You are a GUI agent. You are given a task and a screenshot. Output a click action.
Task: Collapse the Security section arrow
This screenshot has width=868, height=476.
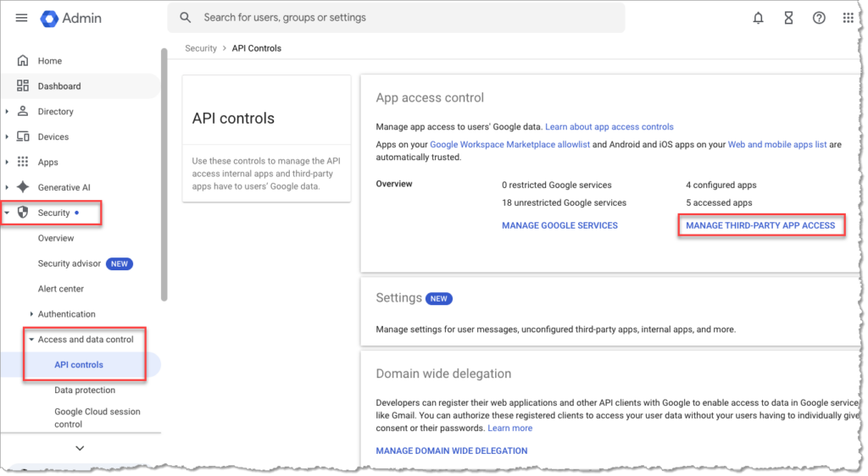click(x=7, y=213)
